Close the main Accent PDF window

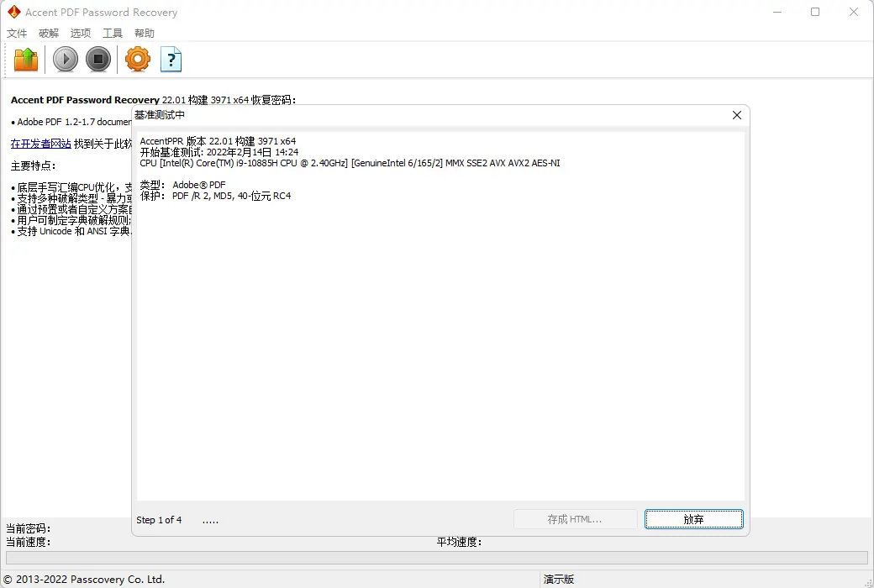(x=853, y=12)
